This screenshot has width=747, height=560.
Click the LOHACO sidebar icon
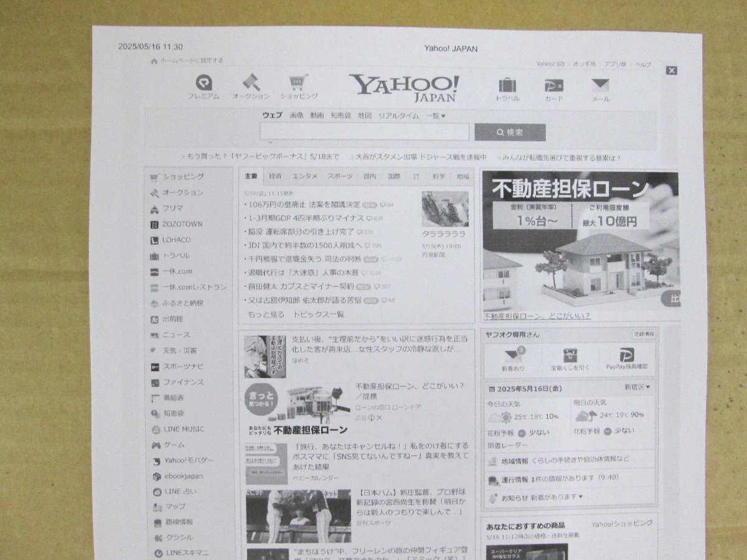tap(154, 240)
